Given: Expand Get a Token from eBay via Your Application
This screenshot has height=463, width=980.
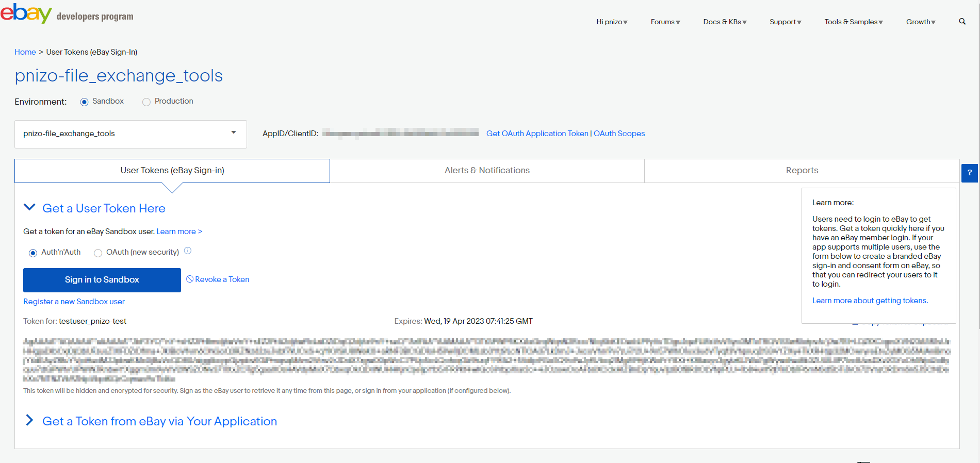Looking at the screenshot, I should pos(29,420).
